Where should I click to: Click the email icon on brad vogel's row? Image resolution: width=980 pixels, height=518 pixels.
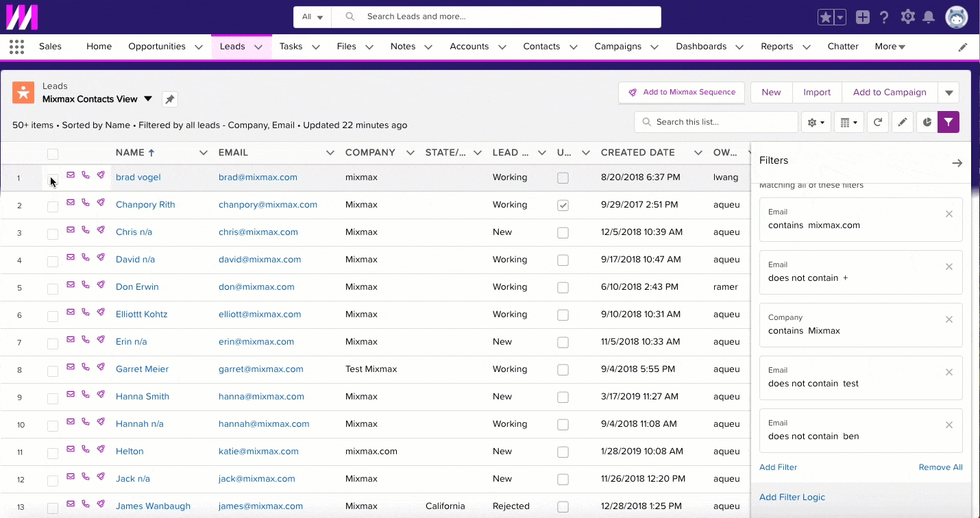click(71, 175)
